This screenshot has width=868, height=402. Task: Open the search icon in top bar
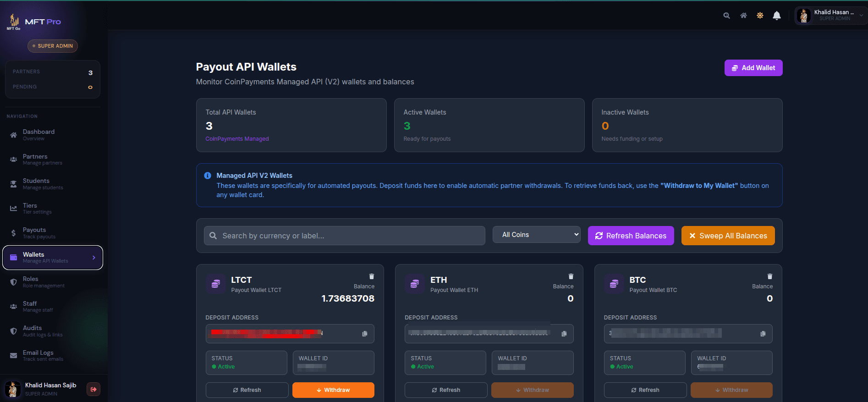pos(726,16)
